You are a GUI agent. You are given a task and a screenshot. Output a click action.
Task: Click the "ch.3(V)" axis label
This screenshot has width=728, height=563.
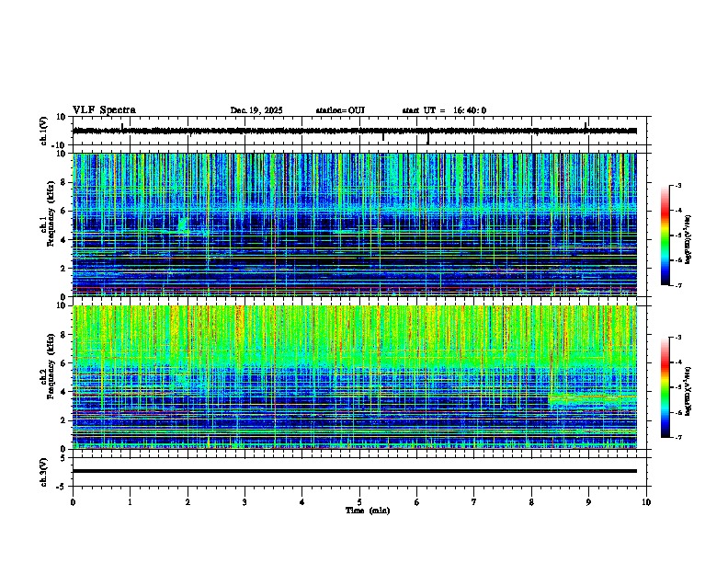pos(44,472)
